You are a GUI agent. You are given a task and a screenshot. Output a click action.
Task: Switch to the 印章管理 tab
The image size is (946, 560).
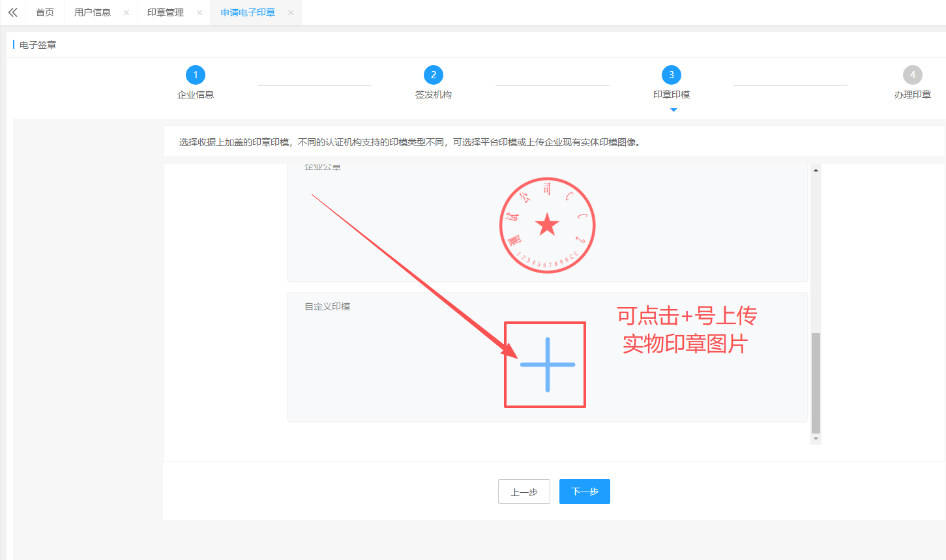166,12
